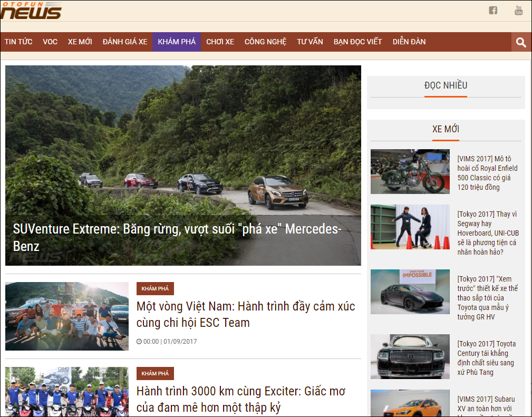Open 'Một vòng Việt Nam' article title
This screenshot has width=532, height=417.
246,314
